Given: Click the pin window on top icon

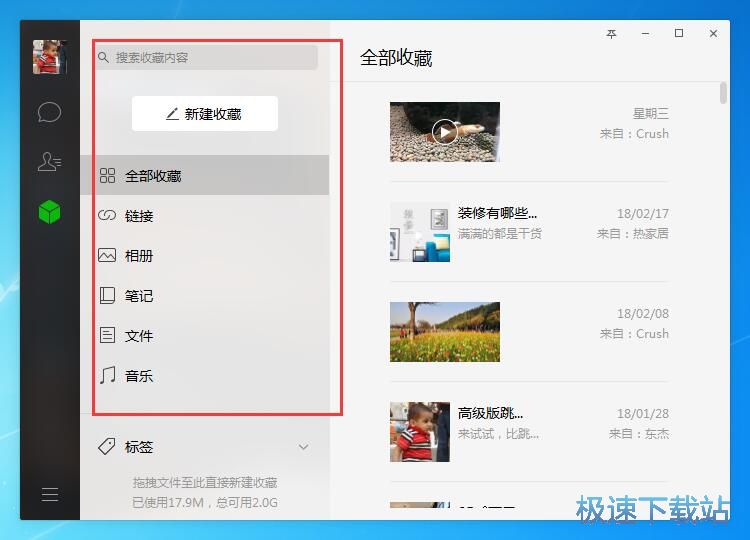Looking at the screenshot, I should (611, 34).
